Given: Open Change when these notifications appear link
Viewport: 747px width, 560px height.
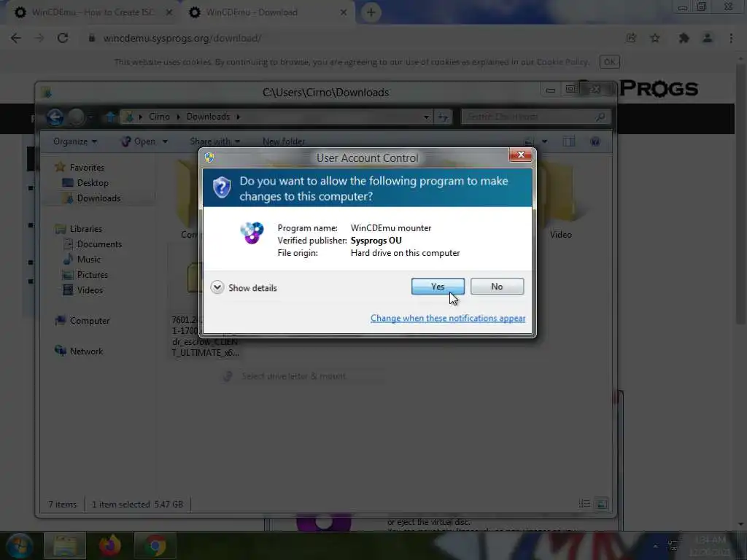Looking at the screenshot, I should (x=447, y=318).
